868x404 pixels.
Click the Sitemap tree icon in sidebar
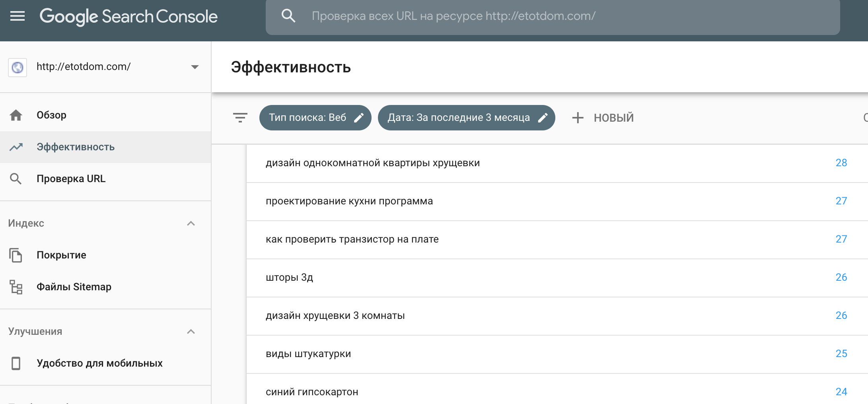16,287
